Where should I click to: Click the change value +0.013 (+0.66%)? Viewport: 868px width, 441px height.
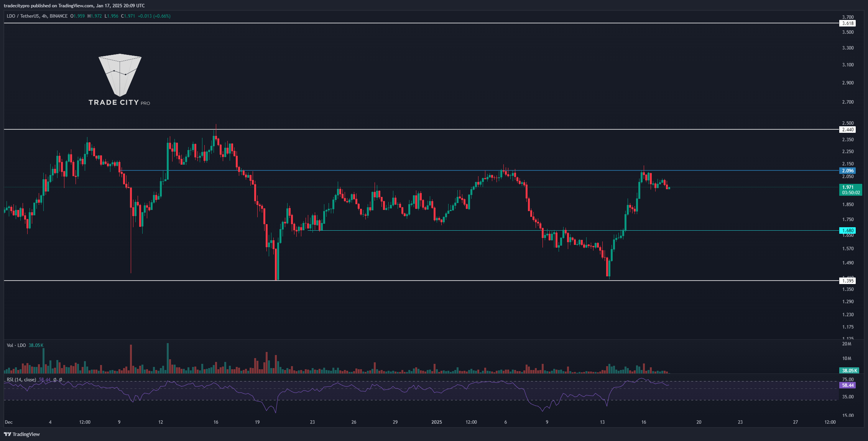click(x=154, y=16)
